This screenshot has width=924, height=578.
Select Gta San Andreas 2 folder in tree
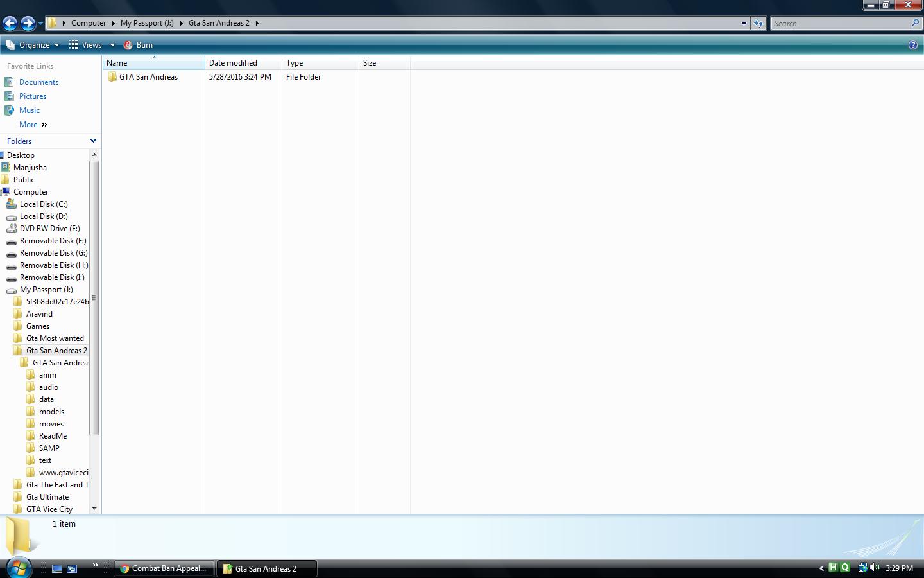56,351
